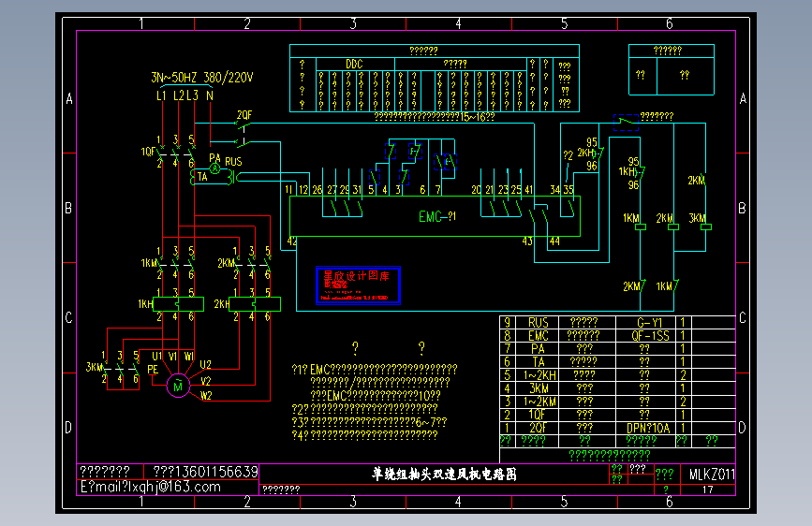Viewport: 812px width, 526px height.
Task: Select "1KH" thermal relay box in power circuit
Action: click(x=178, y=304)
